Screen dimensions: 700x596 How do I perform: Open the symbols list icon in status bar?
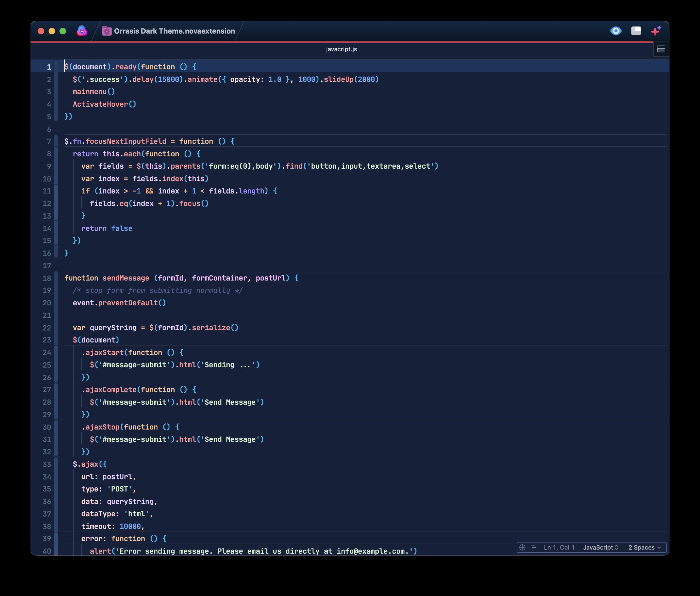click(534, 547)
